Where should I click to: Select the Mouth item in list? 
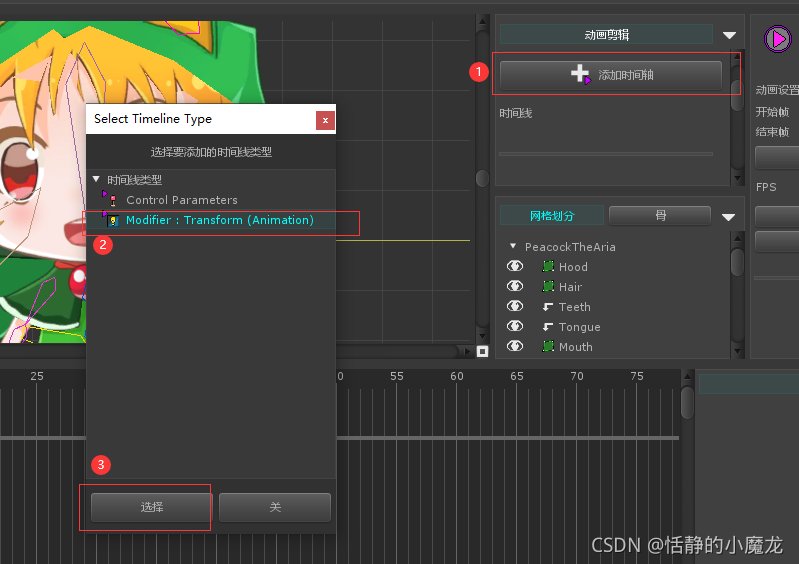coord(576,347)
